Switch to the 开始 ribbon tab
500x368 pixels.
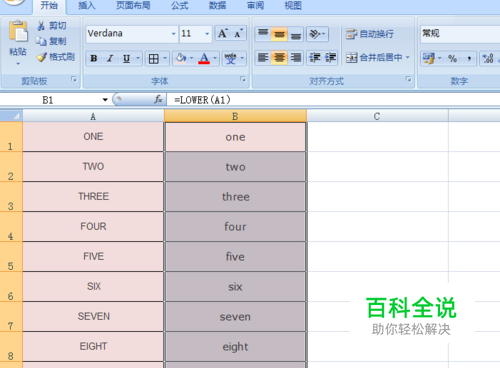tap(49, 6)
